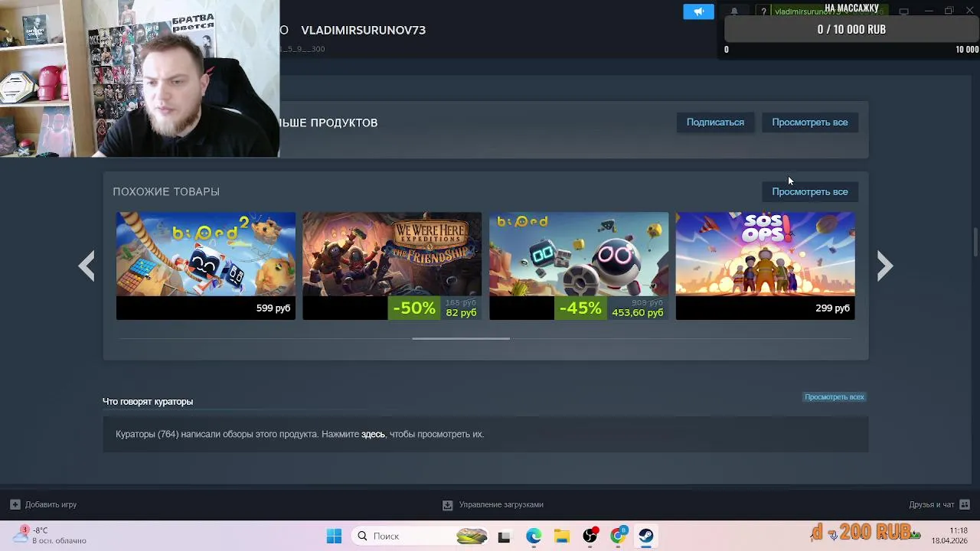The image size is (980, 551).
Task: Open OBS Studio from taskbar
Action: click(590, 536)
